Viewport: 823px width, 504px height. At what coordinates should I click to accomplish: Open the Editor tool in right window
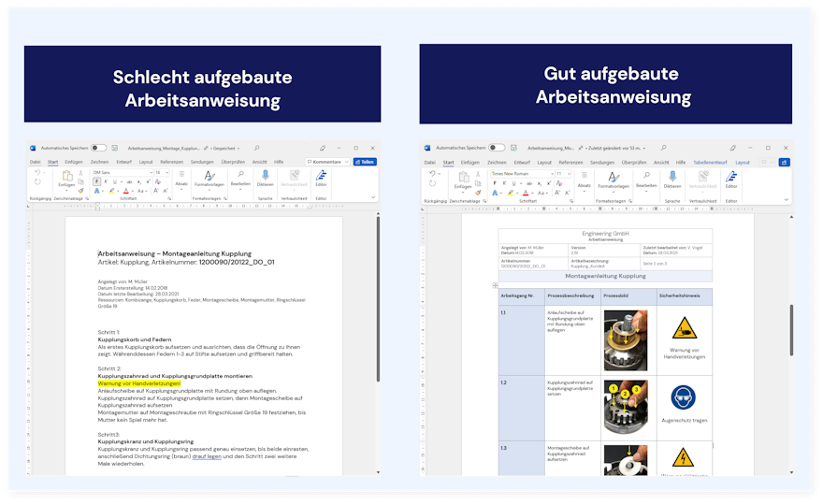coord(731,180)
